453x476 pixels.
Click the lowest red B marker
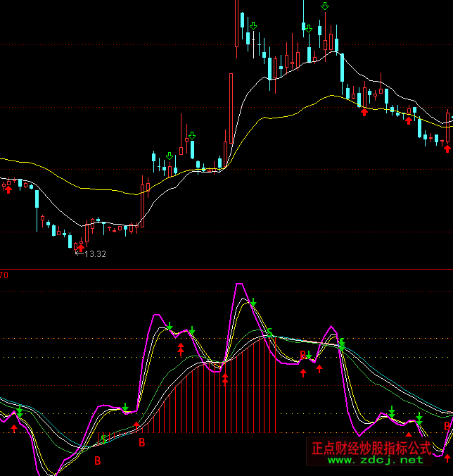click(x=98, y=461)
